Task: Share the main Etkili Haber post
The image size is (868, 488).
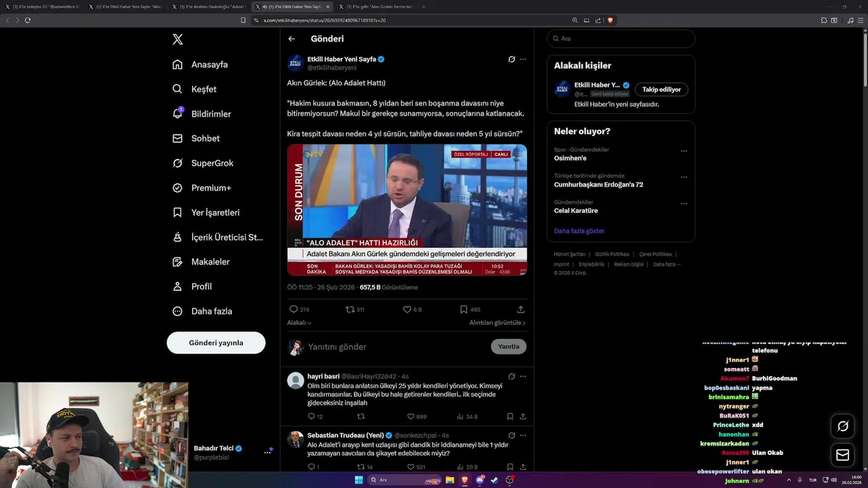Action: [521, 309]
